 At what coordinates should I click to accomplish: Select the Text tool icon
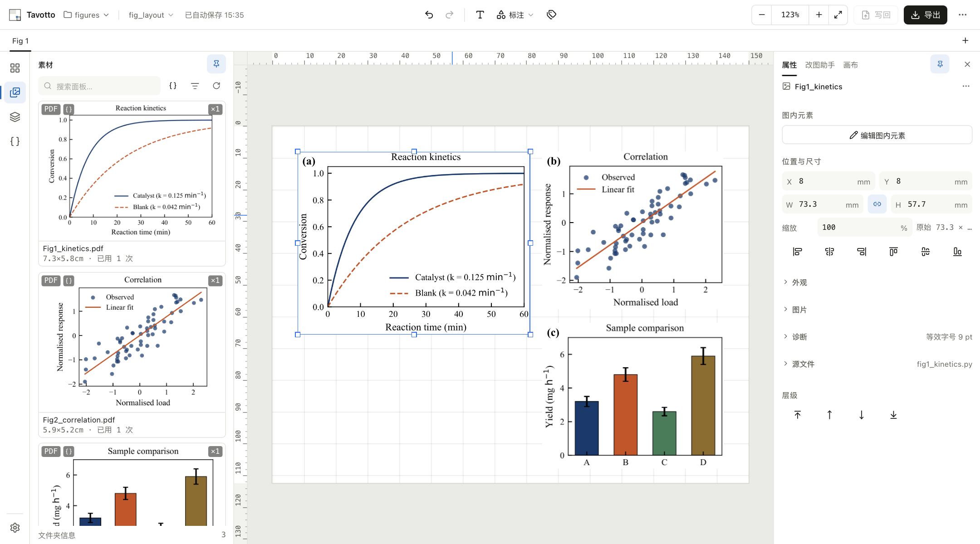(480, 15)
